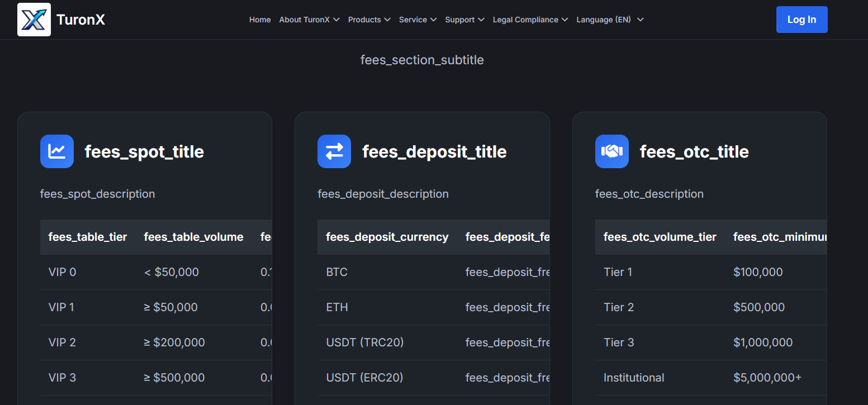Click the fees_table_volume column header

(x=193, y=237)
